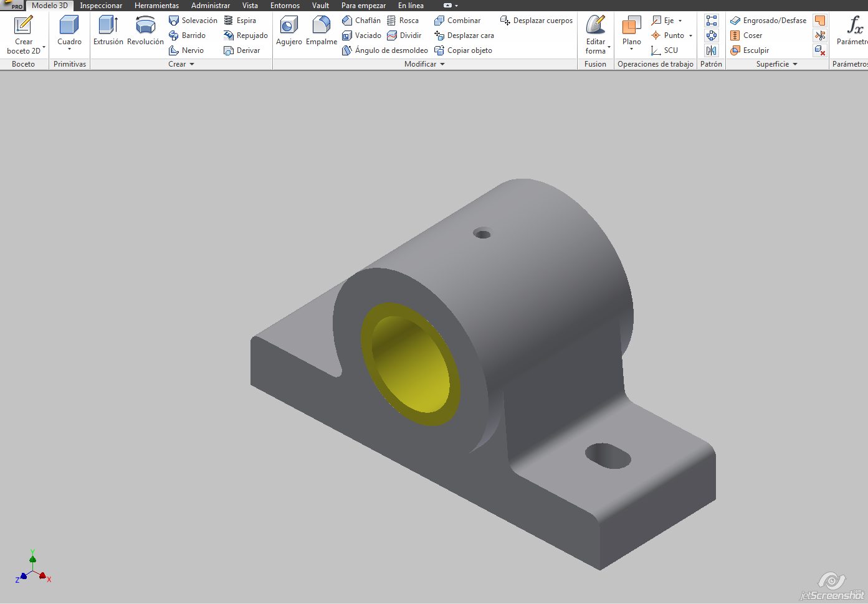Image resolution: width=868 pixels, height=604 pixels.
Task: Apply the Empalme fillet tool
Action: coord(322,31)
